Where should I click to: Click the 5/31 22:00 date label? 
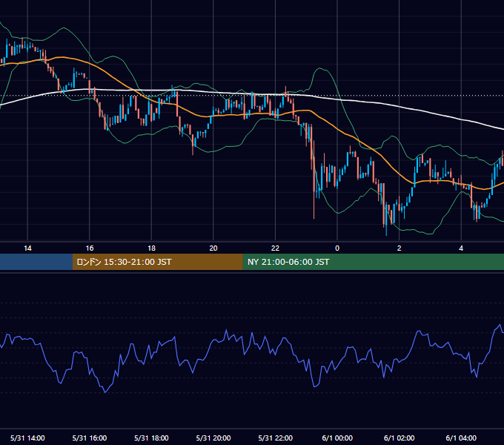[x=276, y=438]
